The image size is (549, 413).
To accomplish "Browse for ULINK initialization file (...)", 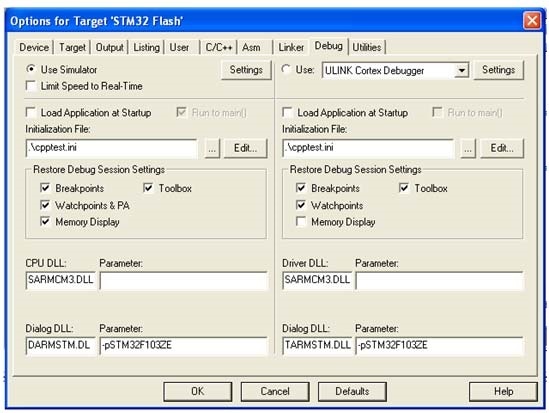I will pos(468,148).
